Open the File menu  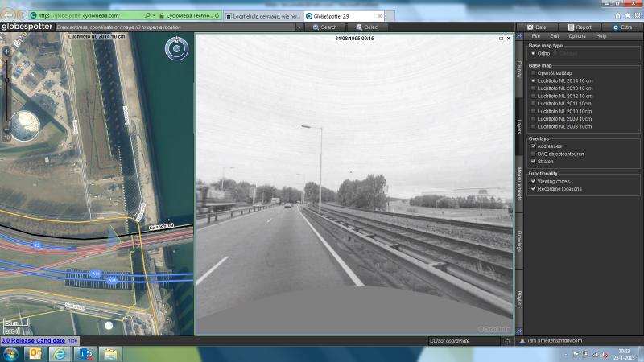pyautogui.click(x=535, y=36)
